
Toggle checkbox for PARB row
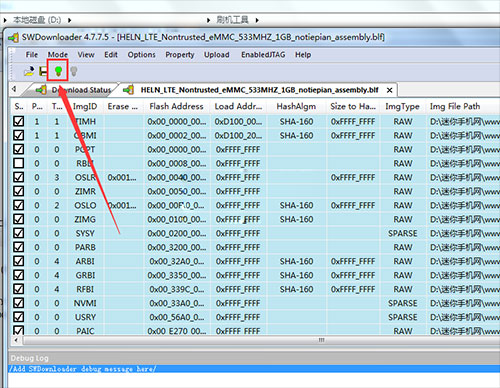tap(19, 247)
